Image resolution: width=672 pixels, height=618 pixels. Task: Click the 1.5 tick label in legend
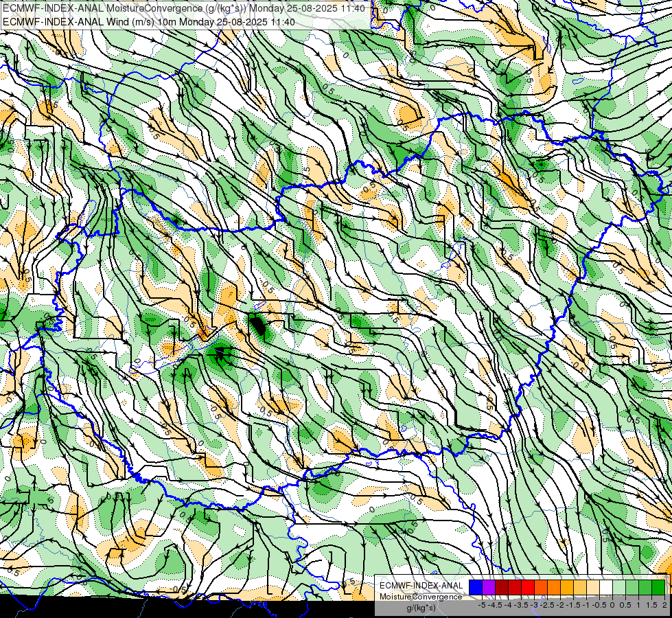652,605
